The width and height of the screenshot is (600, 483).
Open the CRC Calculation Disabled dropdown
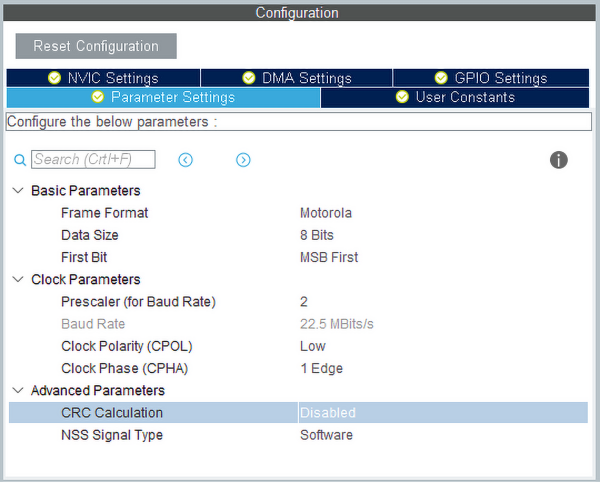(328, 413)
